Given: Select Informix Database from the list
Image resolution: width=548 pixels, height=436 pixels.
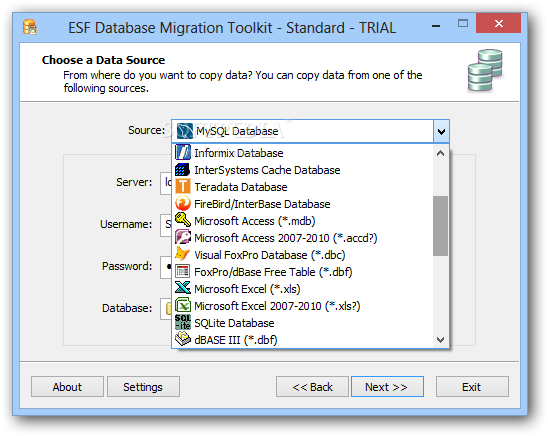Looking at the screenshot, I should point(303,153).
